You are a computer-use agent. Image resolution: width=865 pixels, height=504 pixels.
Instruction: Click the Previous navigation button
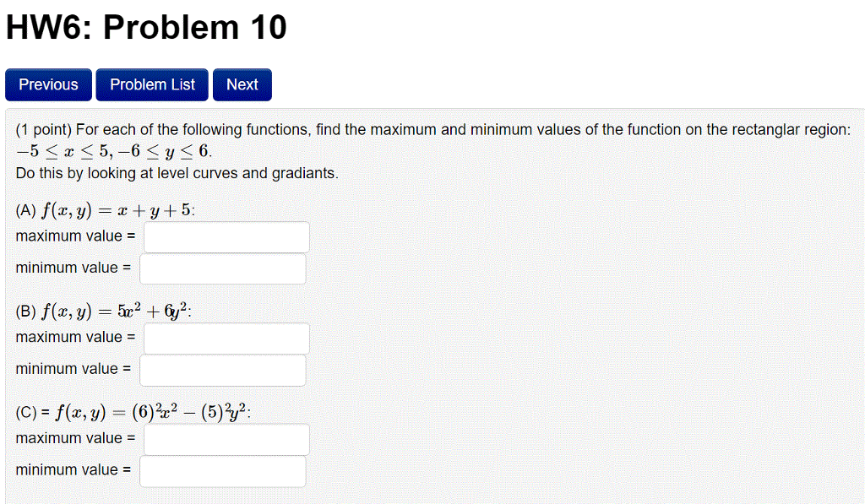[48, 84]
